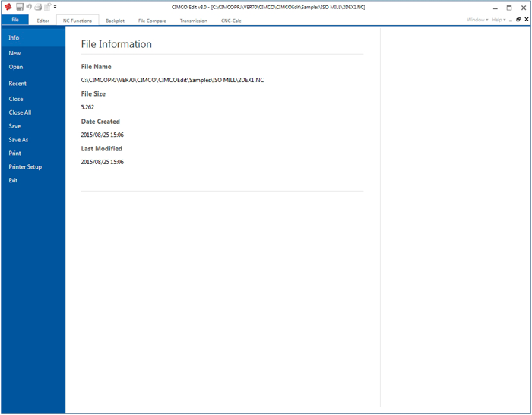
Task: Click the date under Last Modified
Action: [102, 162]
